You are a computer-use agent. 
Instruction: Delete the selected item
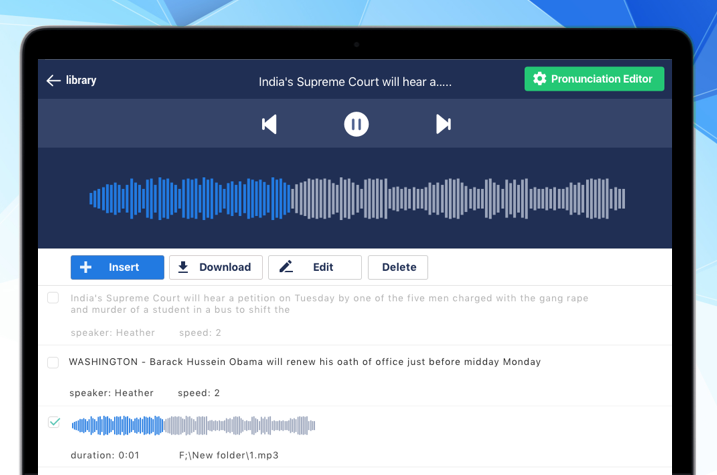coord(398,267)
